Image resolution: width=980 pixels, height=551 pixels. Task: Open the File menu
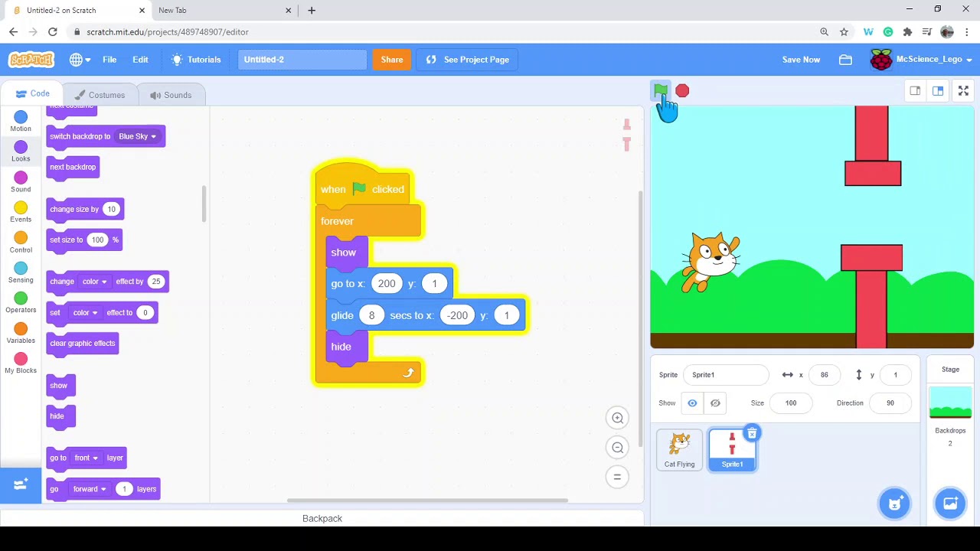click(109, 59)
